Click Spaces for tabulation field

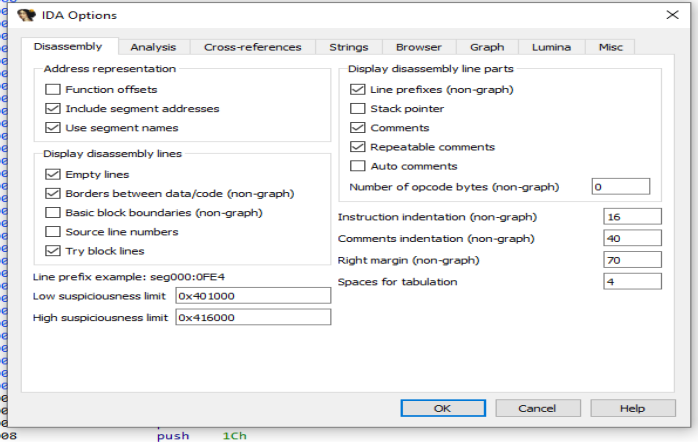(x=632, y=281)
